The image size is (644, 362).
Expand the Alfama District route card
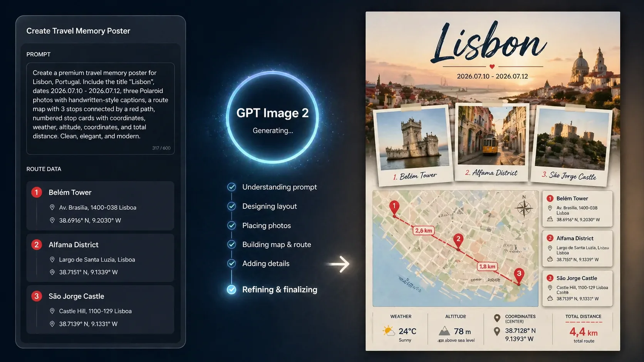click(100, 258)
